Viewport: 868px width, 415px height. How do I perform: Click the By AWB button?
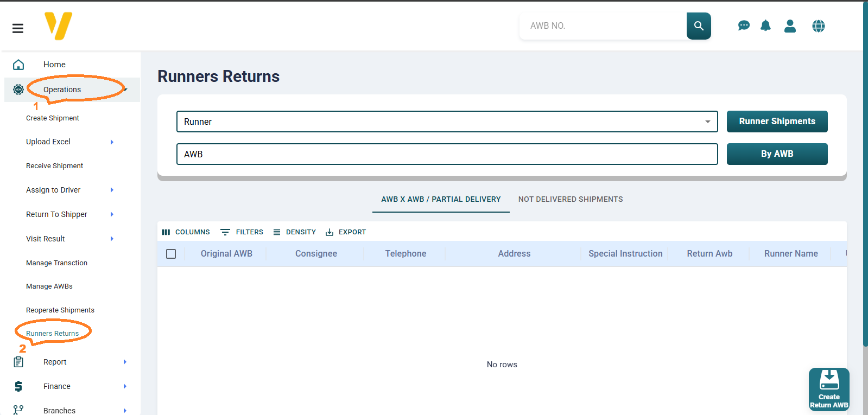(777, 154)
